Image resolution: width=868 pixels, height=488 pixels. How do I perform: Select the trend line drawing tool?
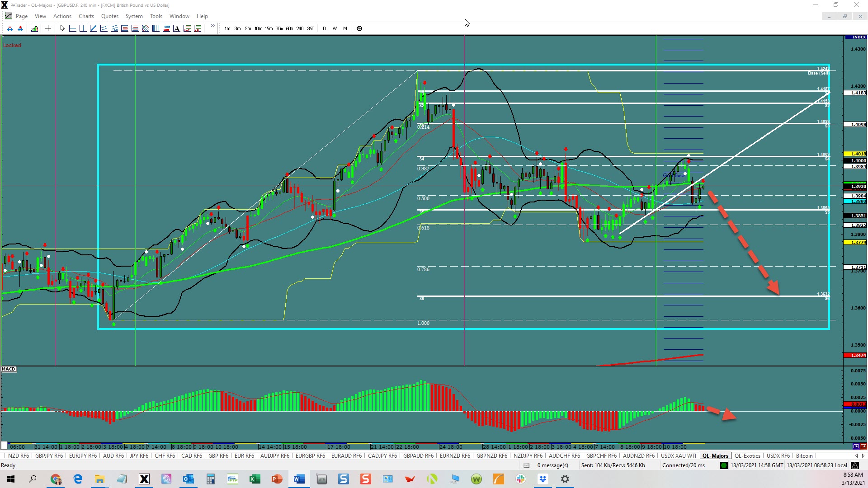93,28
